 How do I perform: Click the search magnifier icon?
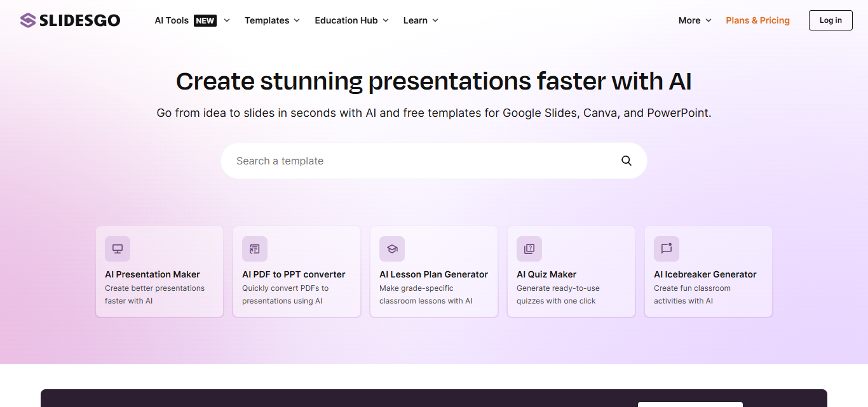click(x=627, y=161)
